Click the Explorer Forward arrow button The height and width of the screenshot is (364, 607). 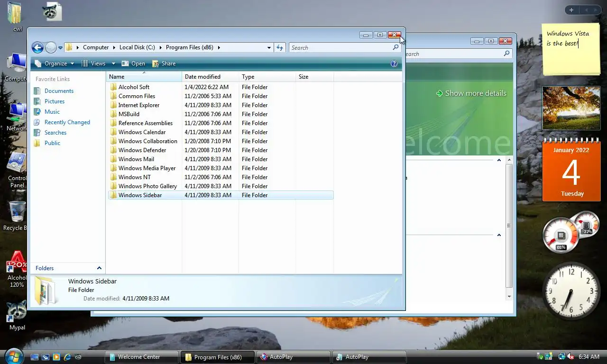tap(51, 47)
